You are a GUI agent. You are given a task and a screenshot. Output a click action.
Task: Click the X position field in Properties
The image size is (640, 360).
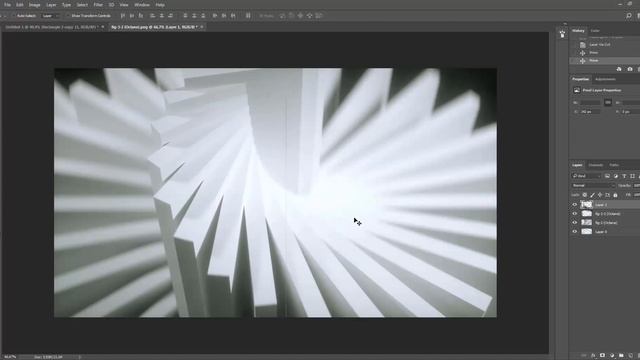[590, 111]
